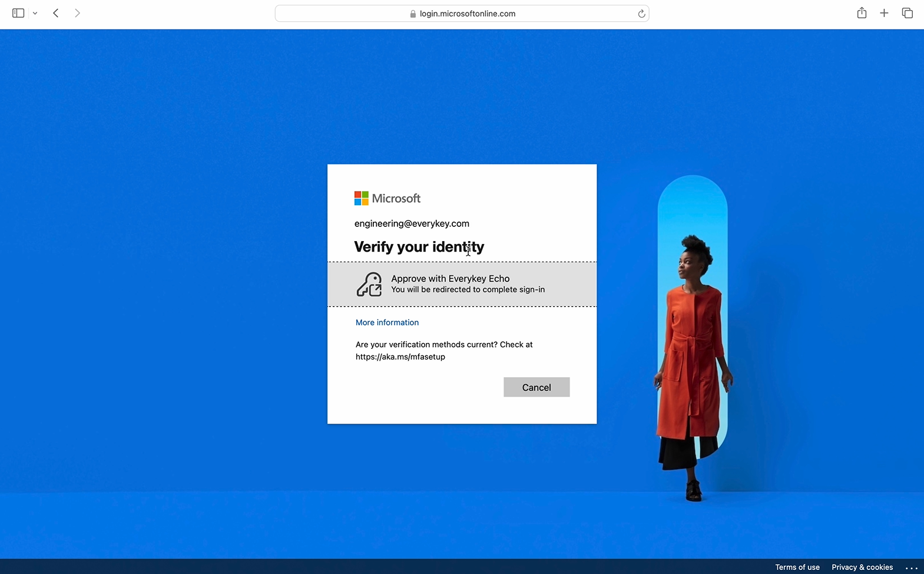The width and height of the screenshot is (924, 574).
Task: Click the padlock icon in address bar
Action: tap(413, 14)
